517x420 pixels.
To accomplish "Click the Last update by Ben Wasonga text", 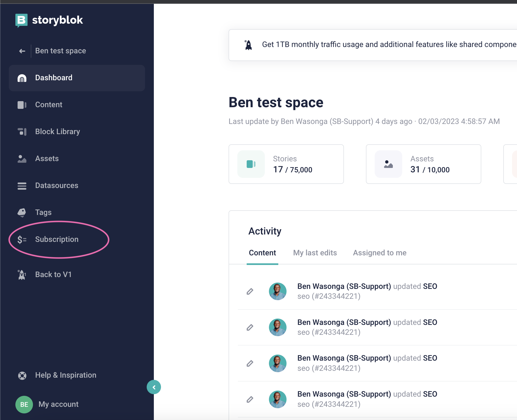I will coord(364,121).
